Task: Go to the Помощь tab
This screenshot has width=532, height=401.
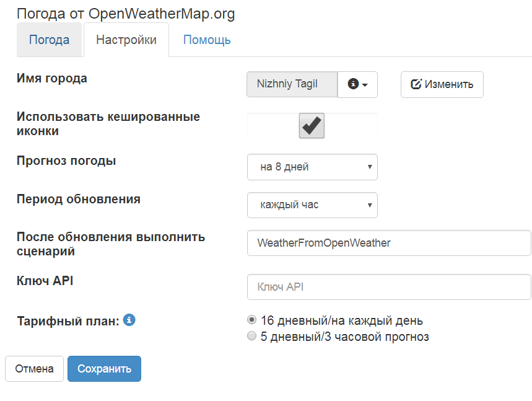Action: click(207, 40)
